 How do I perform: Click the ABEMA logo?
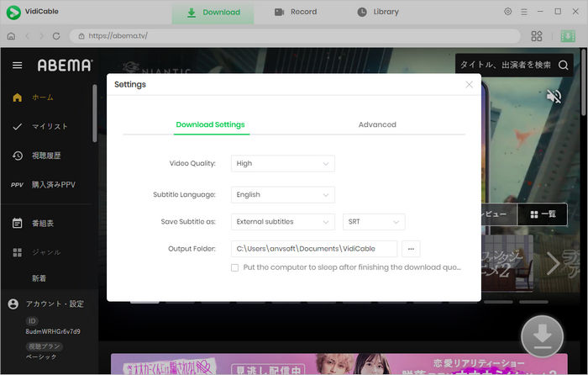pyautogui.click(x=65, y=66)
